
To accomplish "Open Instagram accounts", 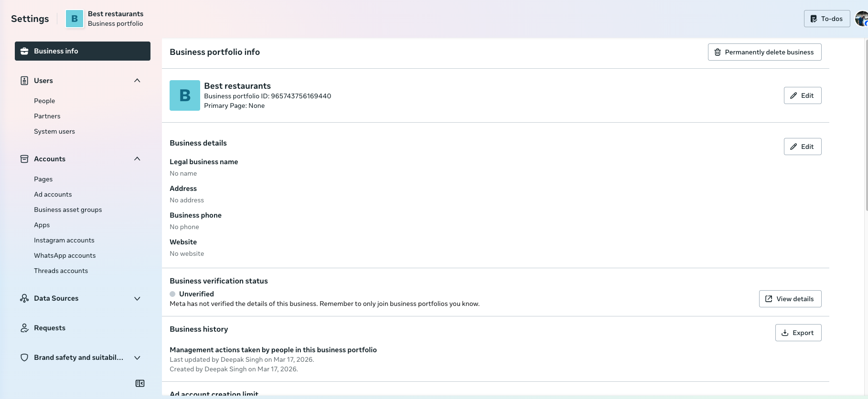I will [x=64, y=240].
